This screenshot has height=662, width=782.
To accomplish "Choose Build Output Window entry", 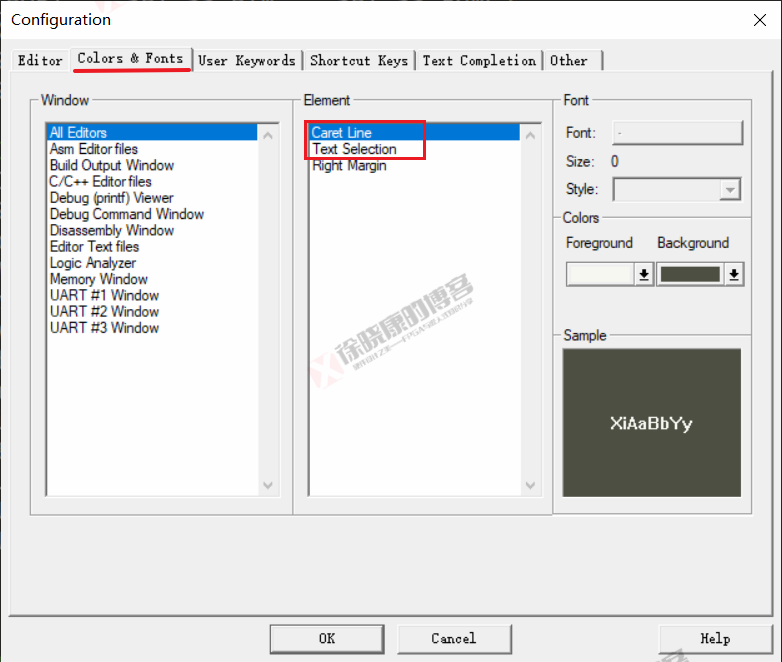I will coord(111,166).
